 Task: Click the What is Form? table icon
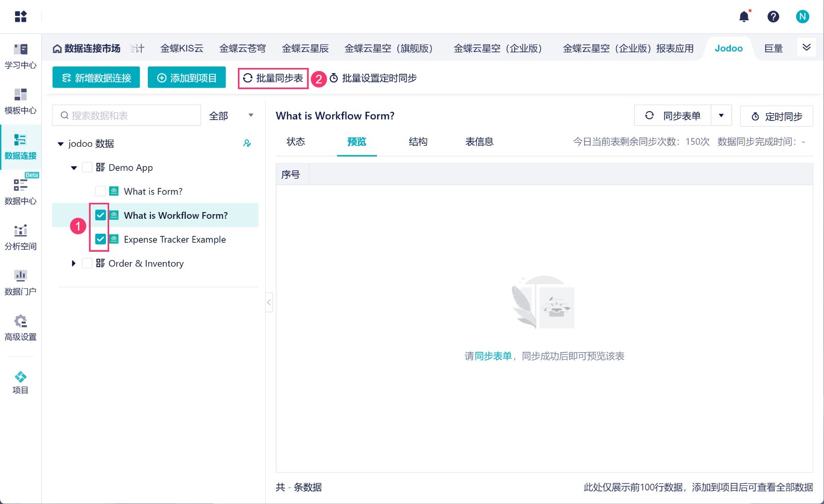(114, 191)
